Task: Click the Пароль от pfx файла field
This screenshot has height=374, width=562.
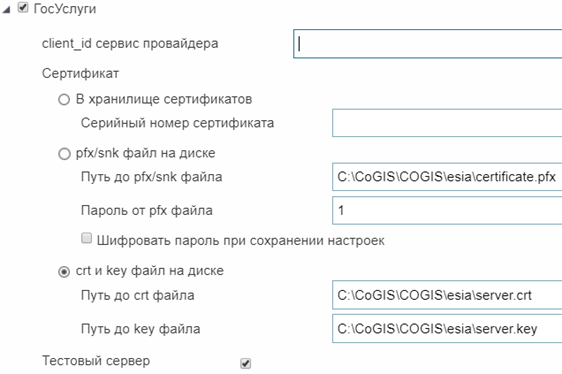Action: pos(447,210)
